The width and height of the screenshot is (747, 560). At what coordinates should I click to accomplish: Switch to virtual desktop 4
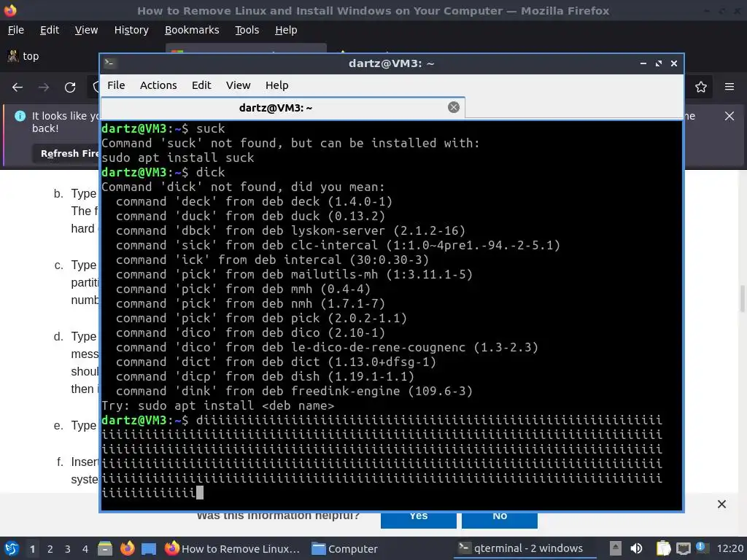(85, 549)
